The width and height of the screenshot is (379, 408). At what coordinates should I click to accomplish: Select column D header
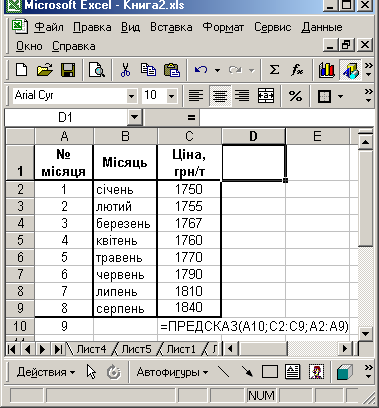click(x=253, y=136)
